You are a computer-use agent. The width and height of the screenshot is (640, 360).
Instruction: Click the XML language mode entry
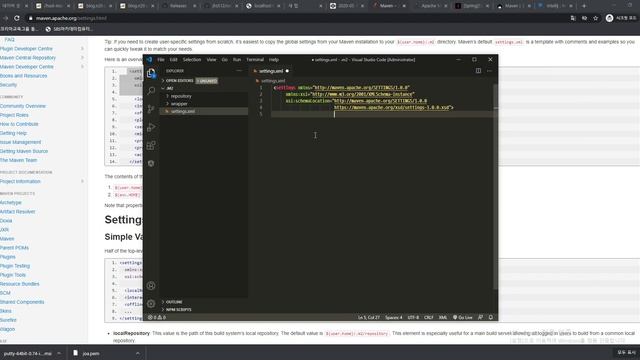point(442,317)
